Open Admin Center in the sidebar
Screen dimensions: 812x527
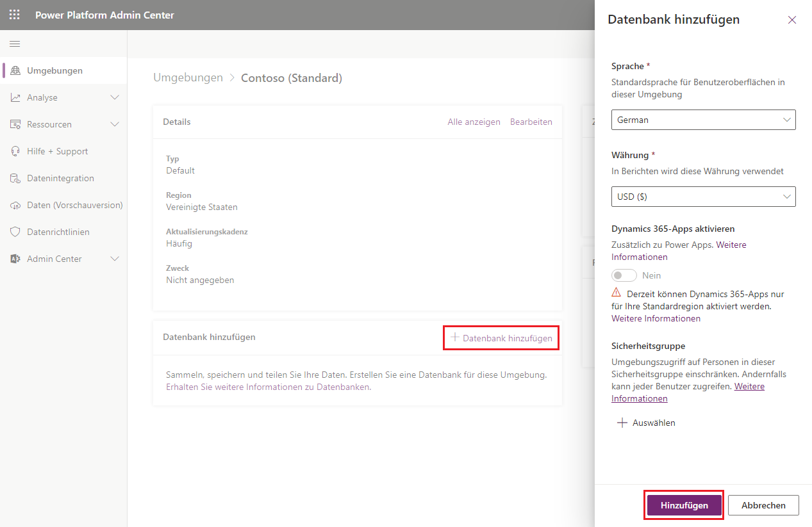[x=63, y=259]
